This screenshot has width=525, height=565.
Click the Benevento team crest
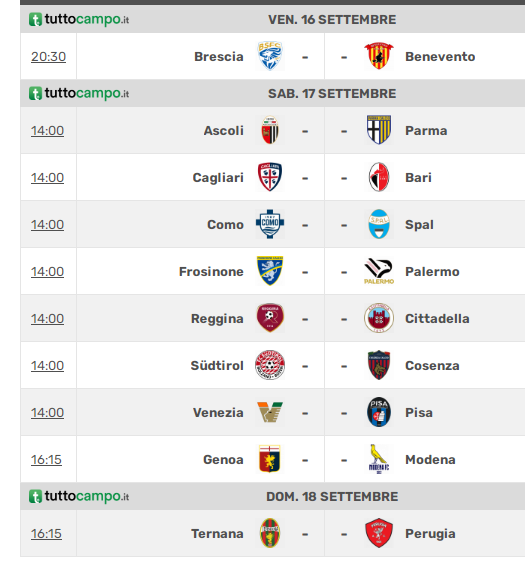pos(379,56)
